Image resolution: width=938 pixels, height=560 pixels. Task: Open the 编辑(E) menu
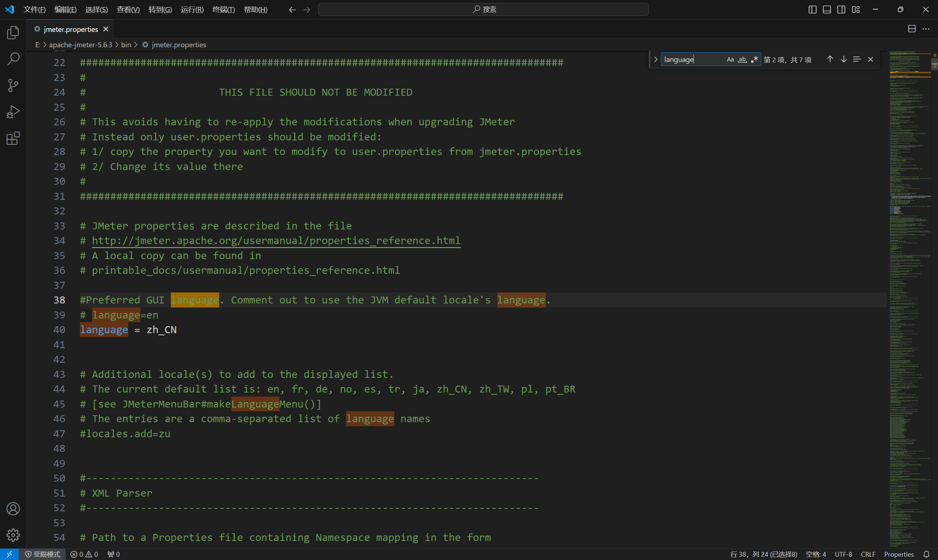tap(65, 10)
